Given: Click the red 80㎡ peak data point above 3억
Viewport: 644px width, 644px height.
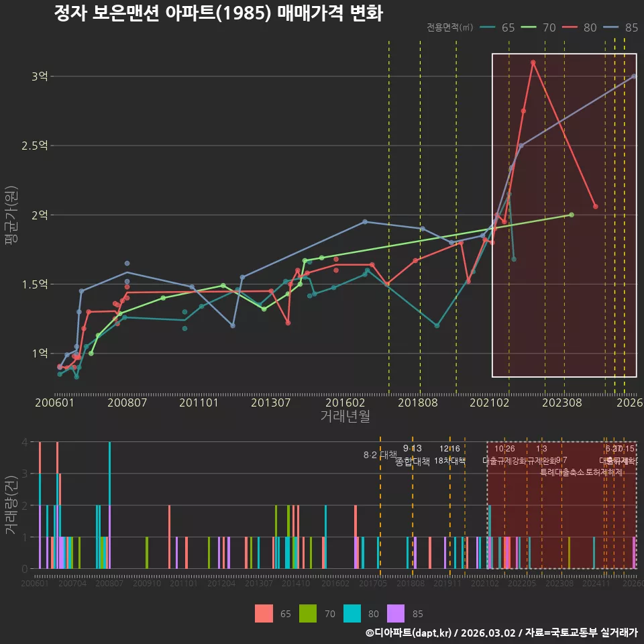Looking at the screenshot, I should click(x=533, y=62).
